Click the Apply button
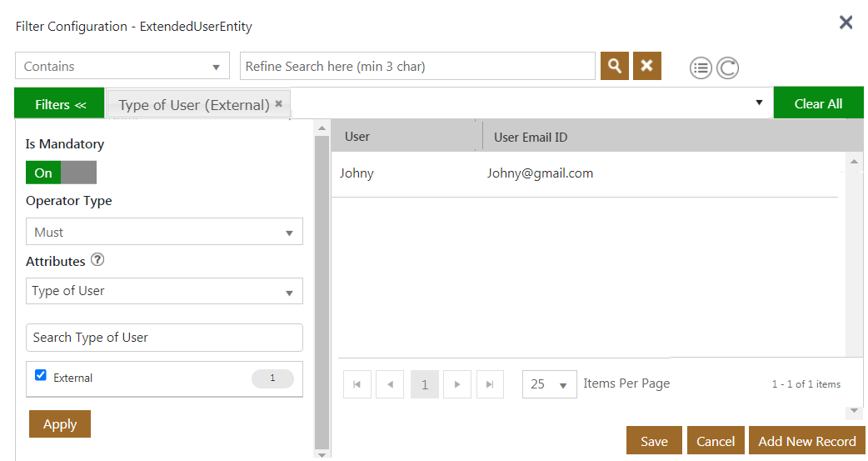Viewport: 868px width, 461px height. 60,423
